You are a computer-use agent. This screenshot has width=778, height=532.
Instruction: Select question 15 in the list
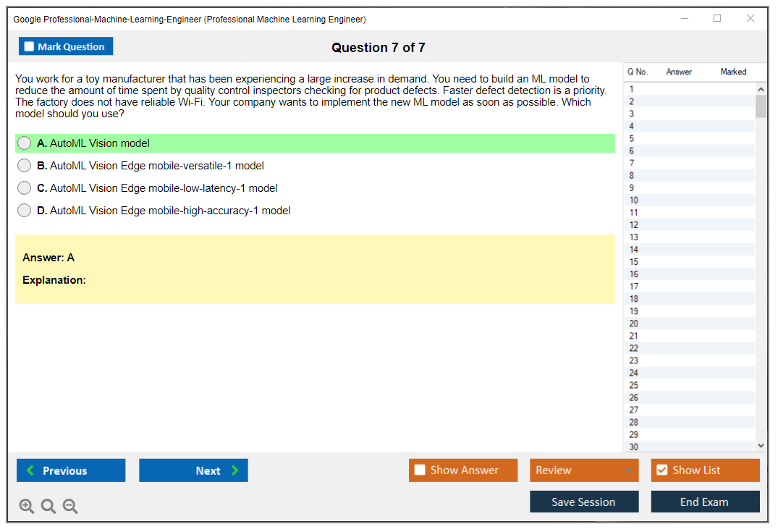(x=634, y=262)
